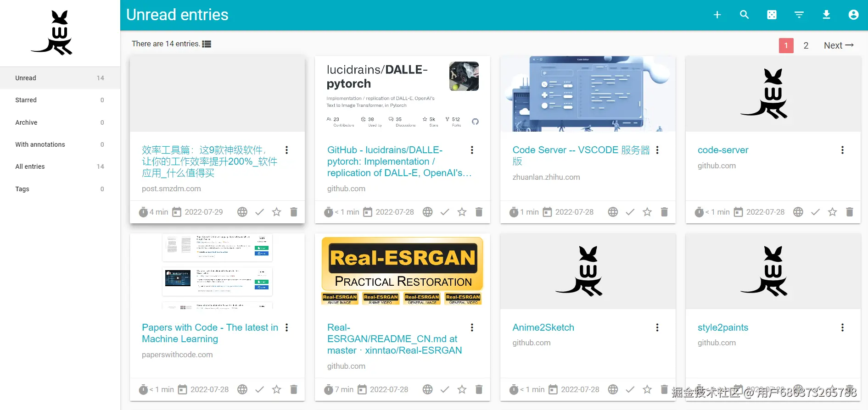Star the Anime2Sketch entry
Image resolution: width=868 pixels, height=410 pixels.
tap(647, 389)
